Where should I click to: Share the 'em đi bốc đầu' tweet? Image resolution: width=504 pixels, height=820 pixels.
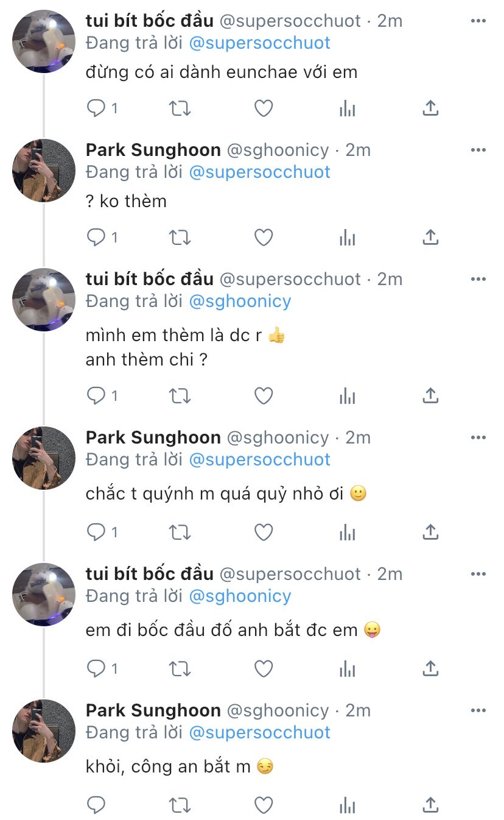coord(430,669)
